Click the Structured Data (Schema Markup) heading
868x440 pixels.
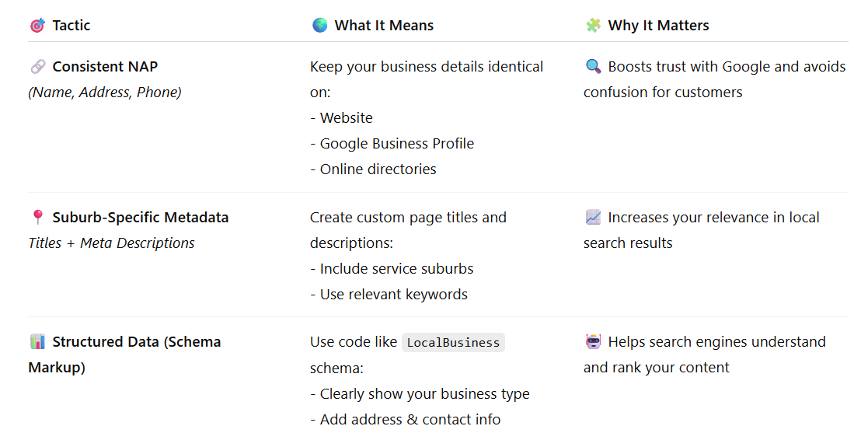click(x=124, y=354)
